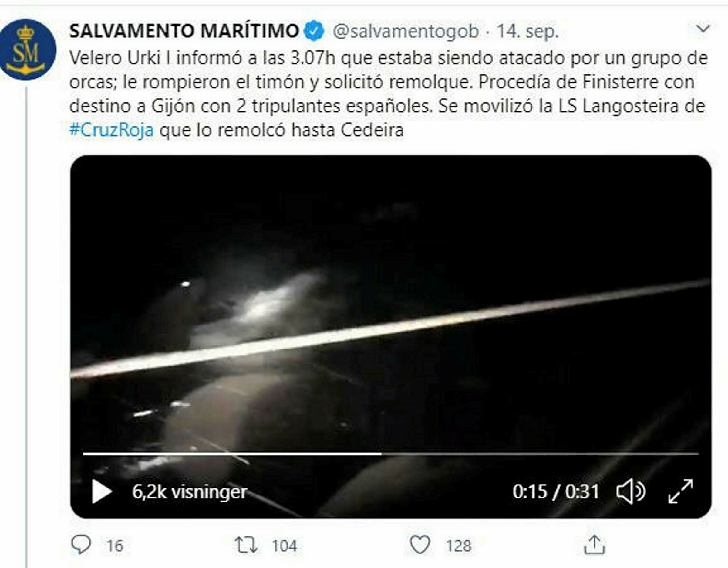Image resolution: width=728 pixels, height=568 pixels.
Task: Expand the video to fullscreen
Action: click(681, 491)
